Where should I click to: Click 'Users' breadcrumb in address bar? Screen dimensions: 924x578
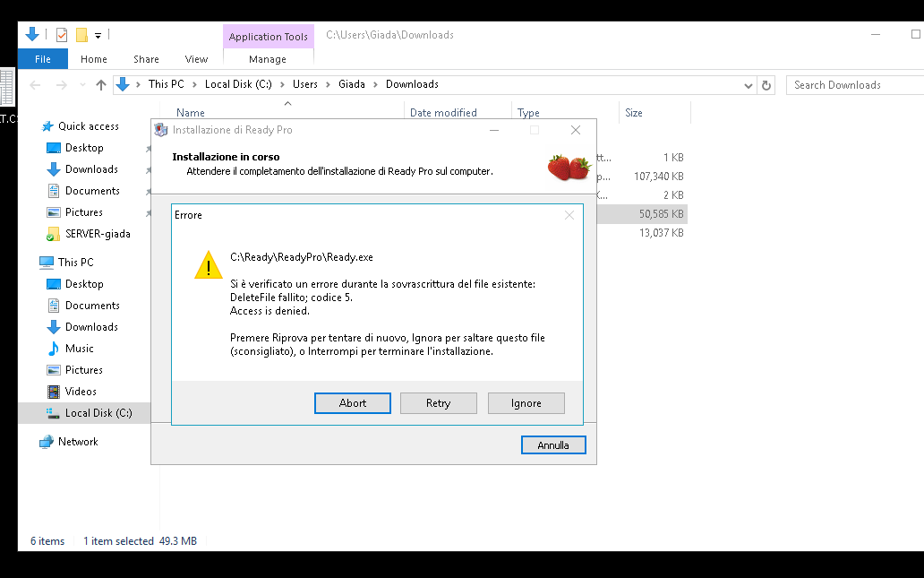(x=305, y=84)
